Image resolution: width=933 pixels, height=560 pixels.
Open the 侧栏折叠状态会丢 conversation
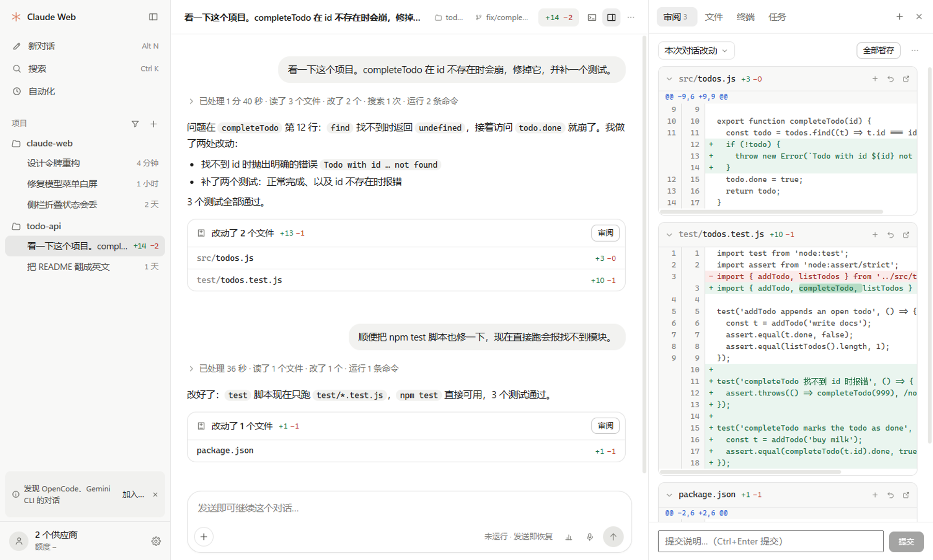point(85,204)
